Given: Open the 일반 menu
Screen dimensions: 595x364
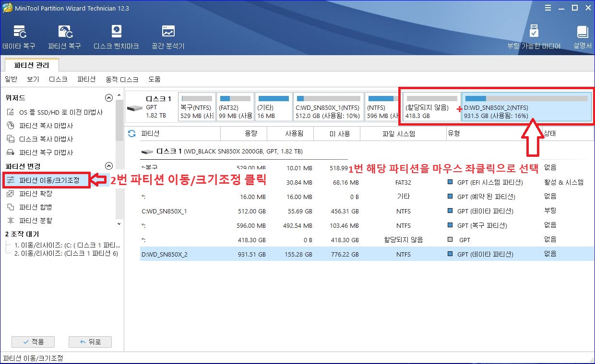Looking at the screenshot, I should point(11,79).
